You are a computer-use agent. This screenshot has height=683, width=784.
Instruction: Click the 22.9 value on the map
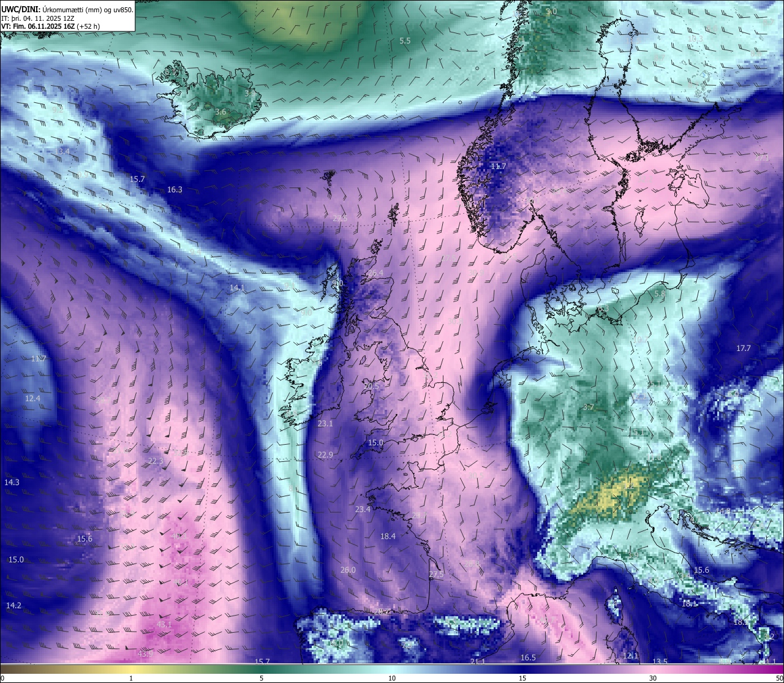point(325,455)
